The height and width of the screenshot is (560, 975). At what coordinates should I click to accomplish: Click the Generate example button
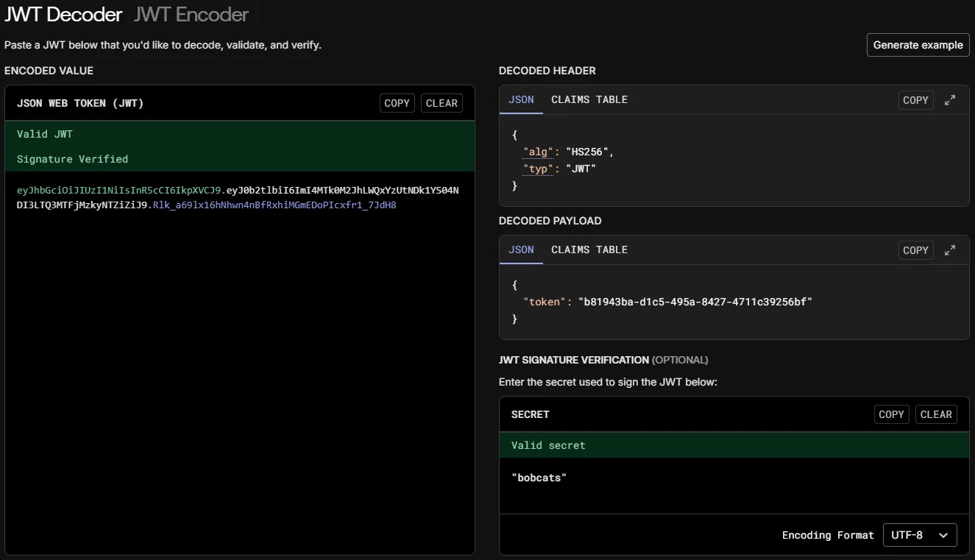tap(918, 45)
